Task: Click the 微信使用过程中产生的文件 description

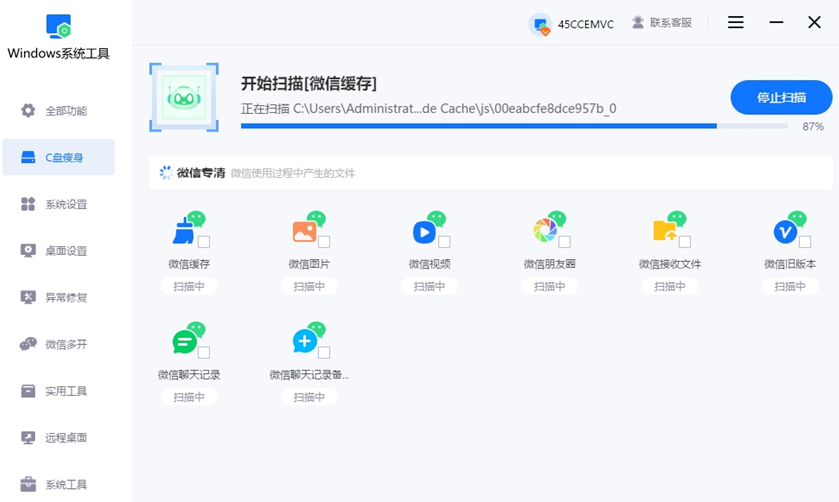Action: point(293,173)
